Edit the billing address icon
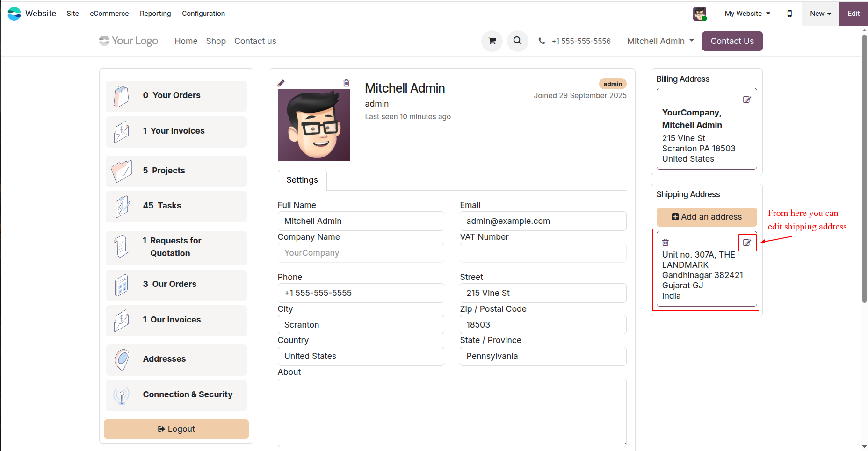Viewport: 868px width, 451px height. tap(747, 100)
